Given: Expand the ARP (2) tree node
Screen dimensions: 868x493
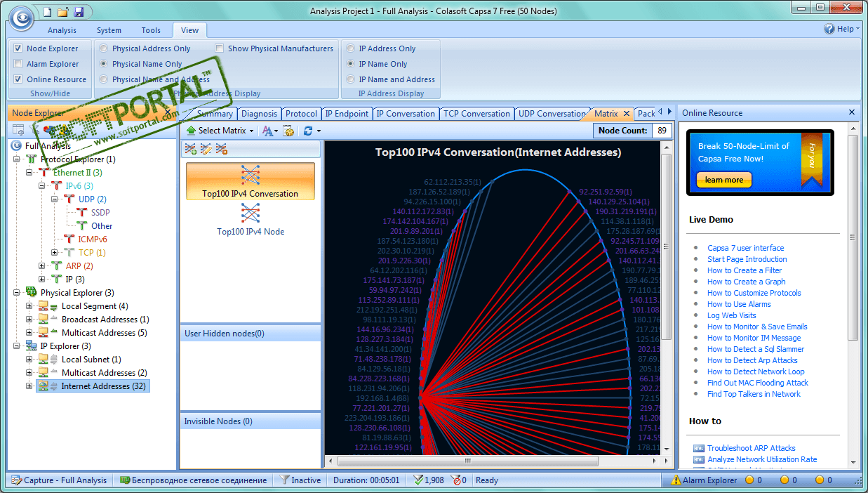Looking at the screenshot, I should click(x=42, y=266).
